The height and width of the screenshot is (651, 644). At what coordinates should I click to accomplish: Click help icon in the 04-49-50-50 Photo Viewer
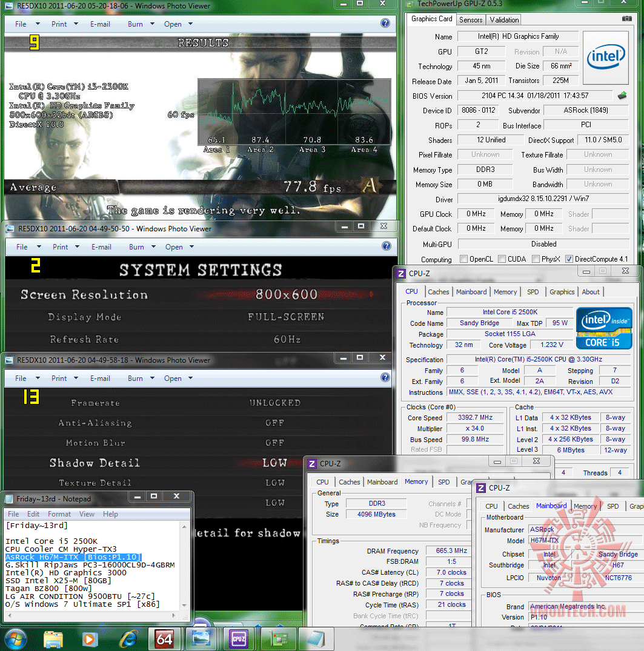[387, 246]
